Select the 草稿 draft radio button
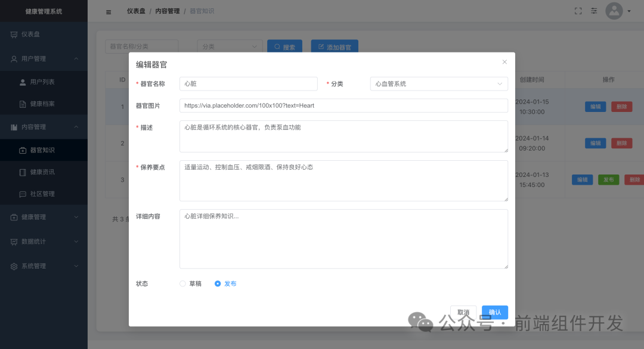The image size is (644, 349). click(x=183, y=283)
